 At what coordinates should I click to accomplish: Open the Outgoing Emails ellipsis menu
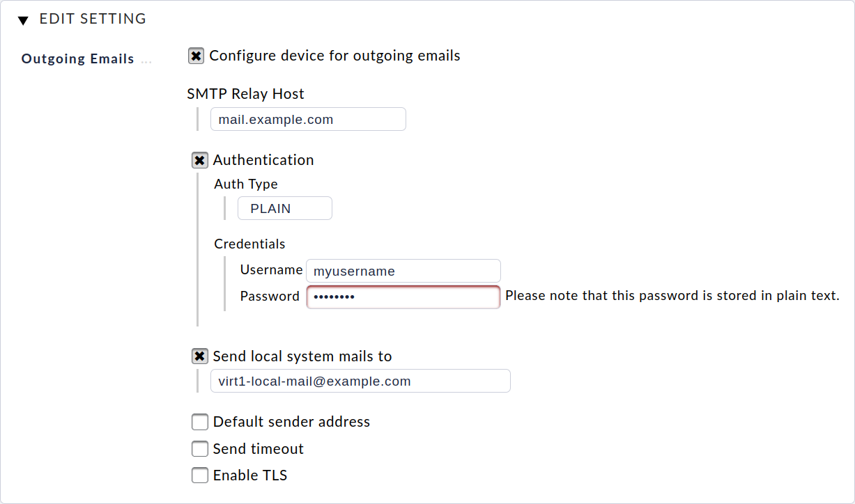tap(146, 61)
